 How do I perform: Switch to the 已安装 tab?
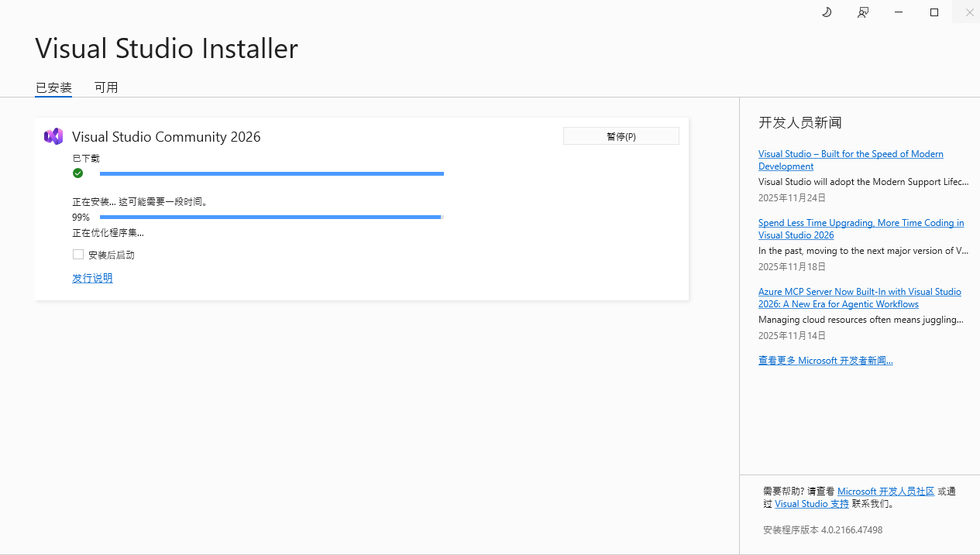[53, 87]
